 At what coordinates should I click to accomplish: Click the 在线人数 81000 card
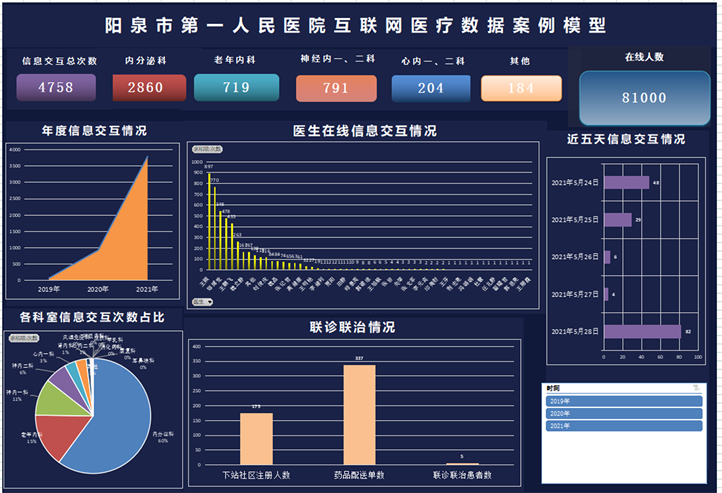coord(644,98)
